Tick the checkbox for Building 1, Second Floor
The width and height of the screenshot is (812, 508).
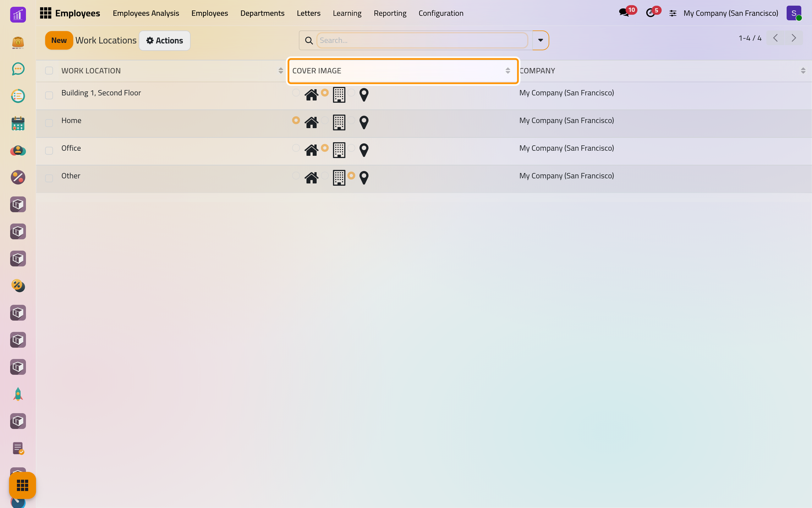tap(49, 95)
